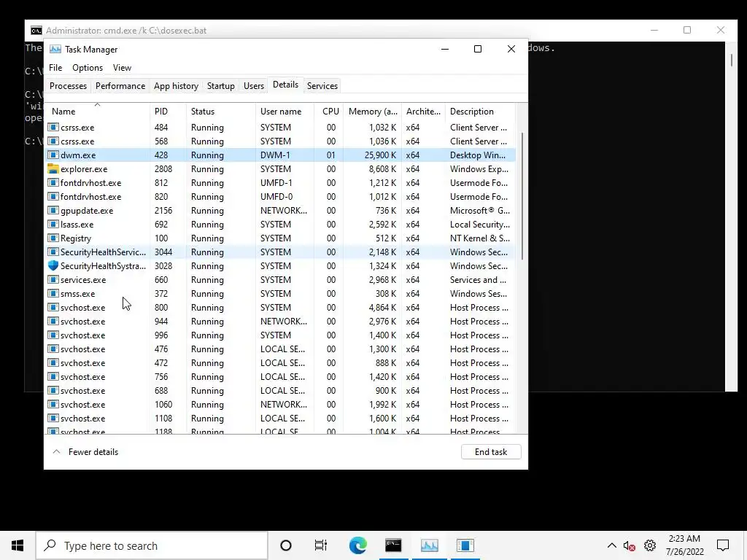Show hidden system tray icons

[612, 545]
